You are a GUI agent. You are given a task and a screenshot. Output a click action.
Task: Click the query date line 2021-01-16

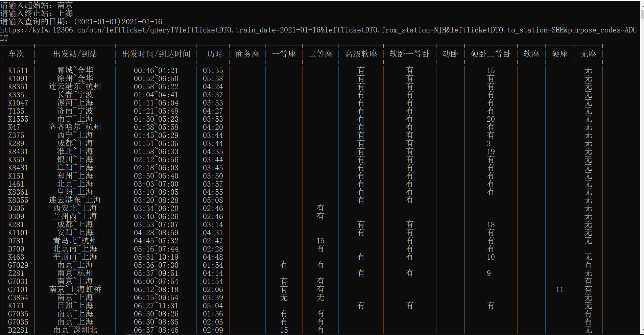click(81, 22)
